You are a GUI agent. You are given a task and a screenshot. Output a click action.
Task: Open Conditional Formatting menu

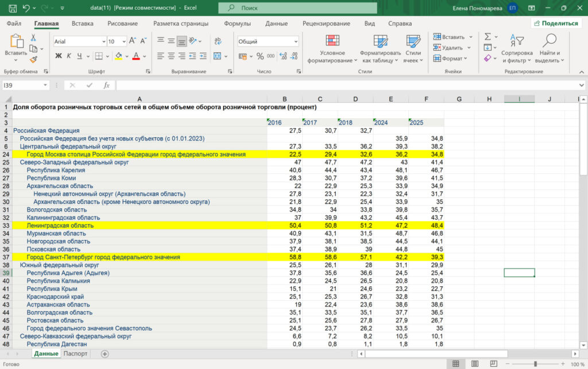(x=332, y=49)
